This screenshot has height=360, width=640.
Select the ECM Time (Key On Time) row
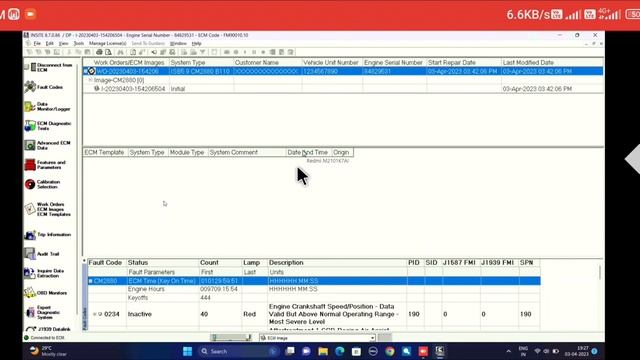[x=314, y=281]
